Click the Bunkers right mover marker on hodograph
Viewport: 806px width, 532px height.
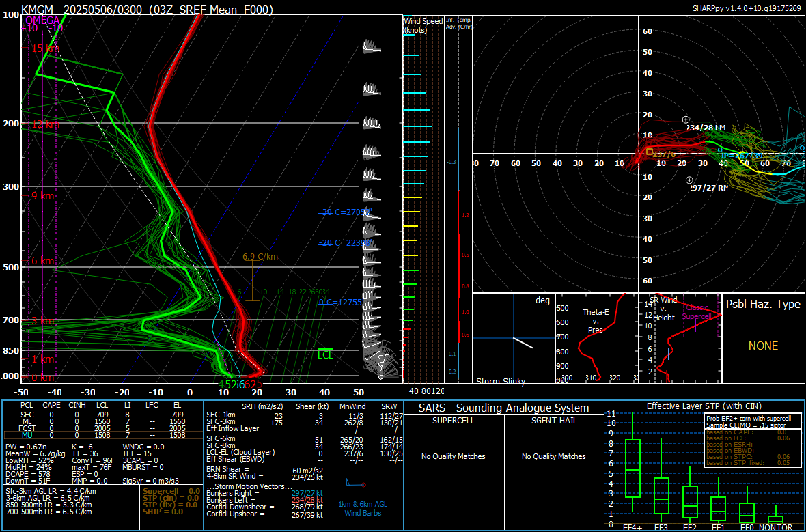tap(689, 180)
